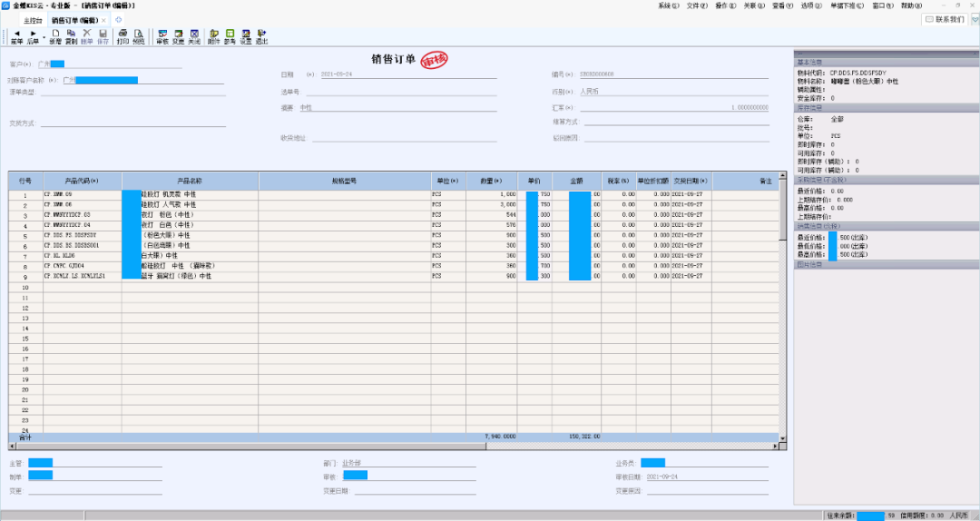The height and width of the screenshot is (521, 980).
Task: Collapse the 采购信息 section header
Action: 887,180
